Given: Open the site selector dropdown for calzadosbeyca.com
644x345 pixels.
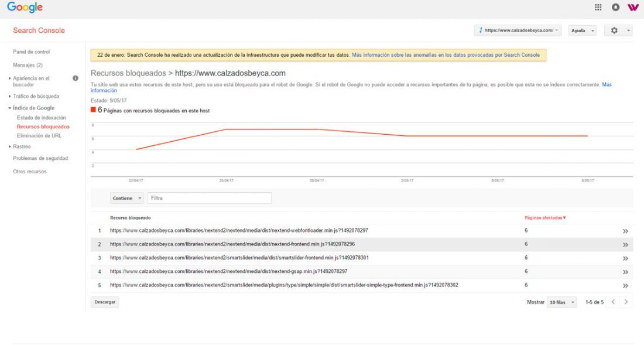Looking at the screenshot, I should pos(518,30).
